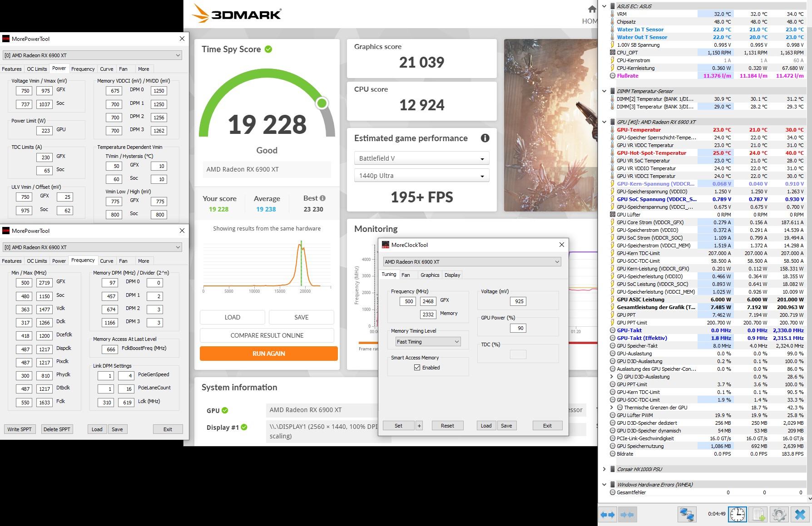Open the Battlefield V game dropdown
812x526 pixels.
[x=421, y=158]
